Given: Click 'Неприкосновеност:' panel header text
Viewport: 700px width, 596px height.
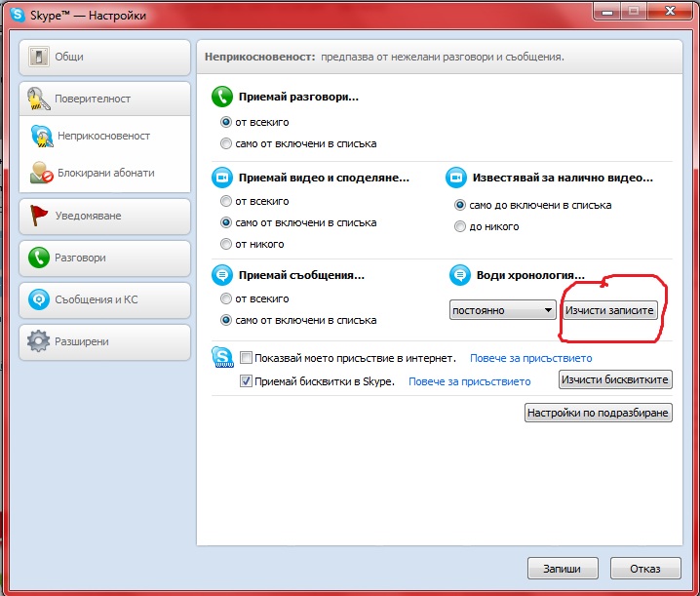Looking at the screenshot, I should tap(260, 57).
